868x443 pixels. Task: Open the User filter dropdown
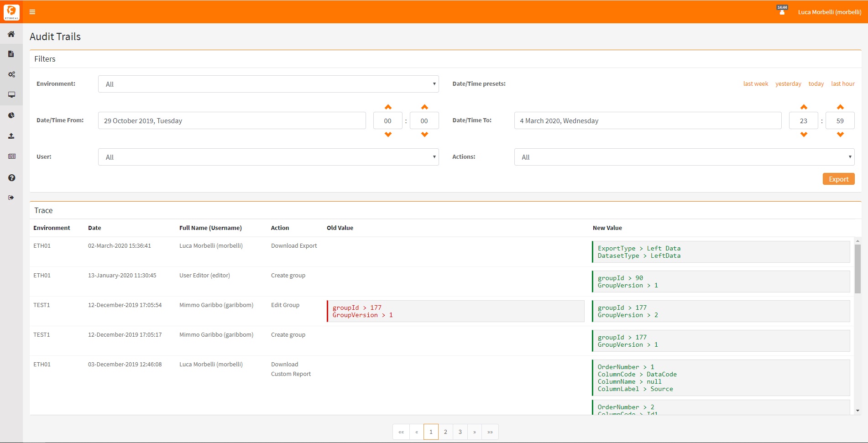268,157
